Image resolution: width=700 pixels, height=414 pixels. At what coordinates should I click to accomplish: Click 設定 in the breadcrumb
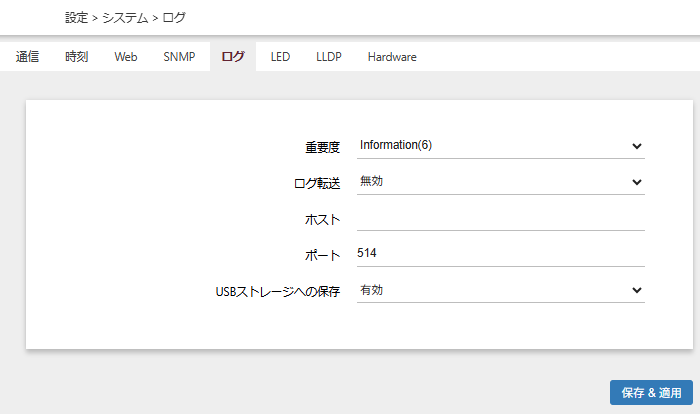(x=76, y=18)
